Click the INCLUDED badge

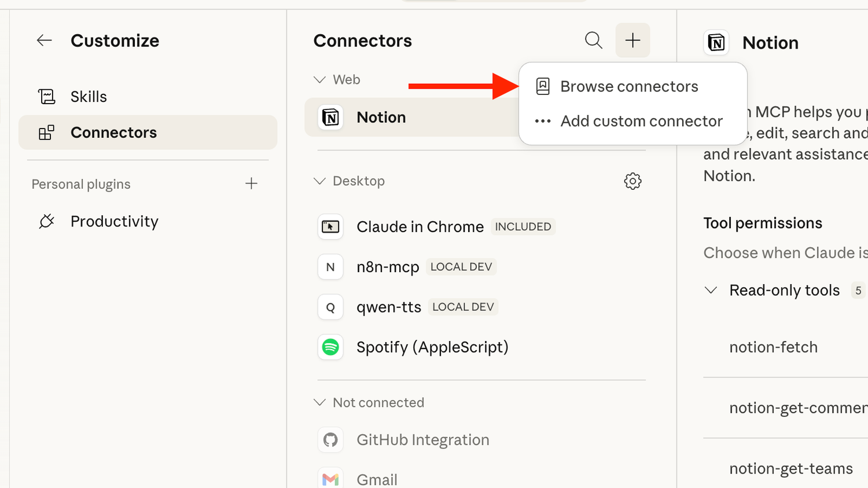coord(523,227)
